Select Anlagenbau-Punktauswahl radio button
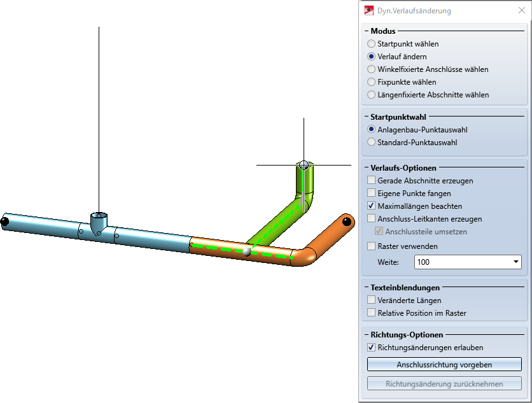The image size is (532, 403). pos(371,130)
